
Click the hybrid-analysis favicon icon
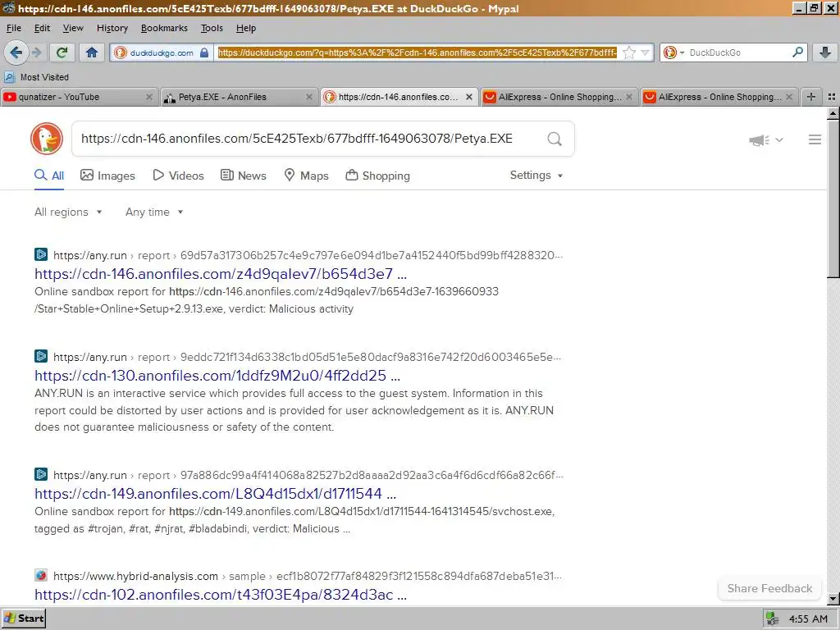(x=41, y=575)
